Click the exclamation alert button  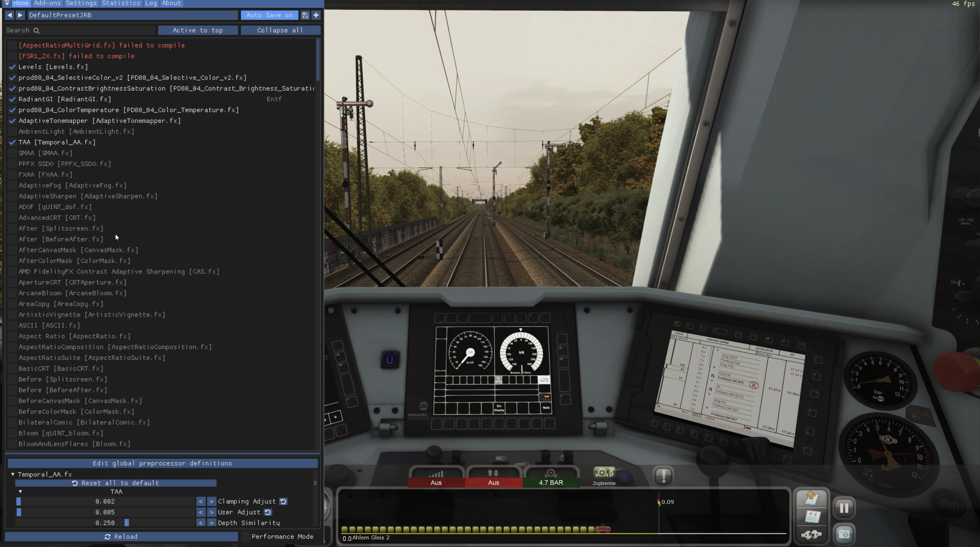(x=663, y=476)
